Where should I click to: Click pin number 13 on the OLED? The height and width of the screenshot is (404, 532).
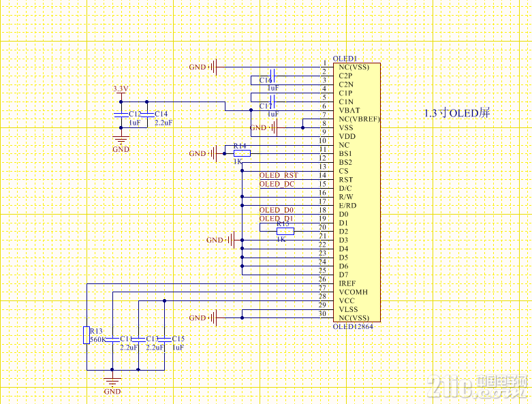tap(322, 166)
